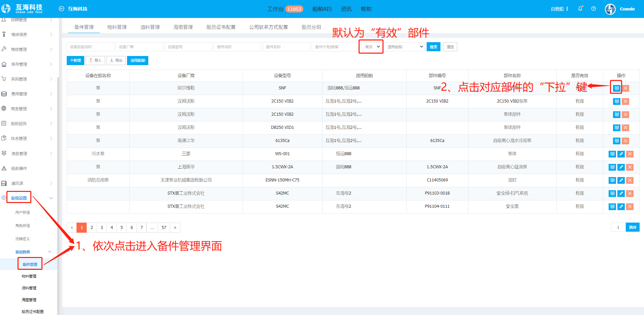Focus the 设备厂商 search field
Image resolution: width=644 pixels, height=315 pixels.
point(139,47)
